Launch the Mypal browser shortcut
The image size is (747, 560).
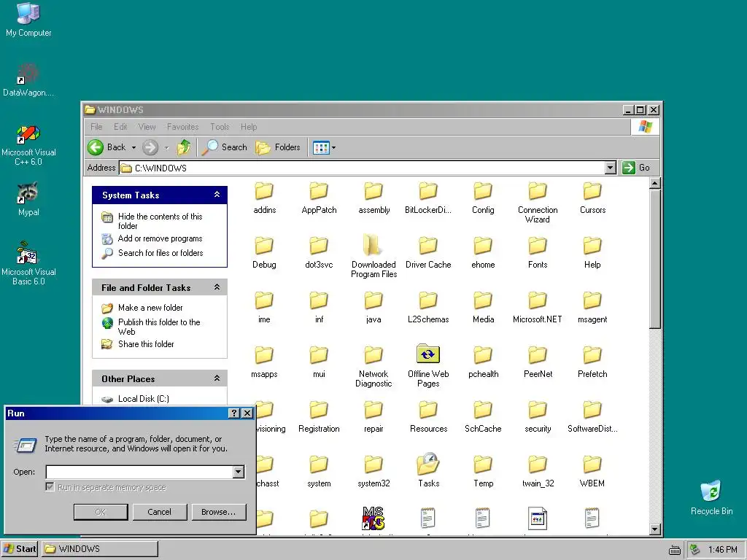click(x=28, y=199)
